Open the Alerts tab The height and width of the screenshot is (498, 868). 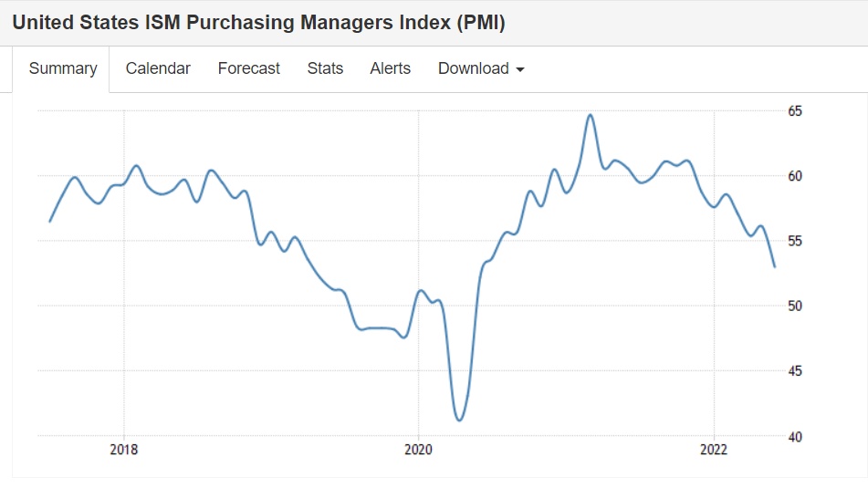(x=390, y=68)
